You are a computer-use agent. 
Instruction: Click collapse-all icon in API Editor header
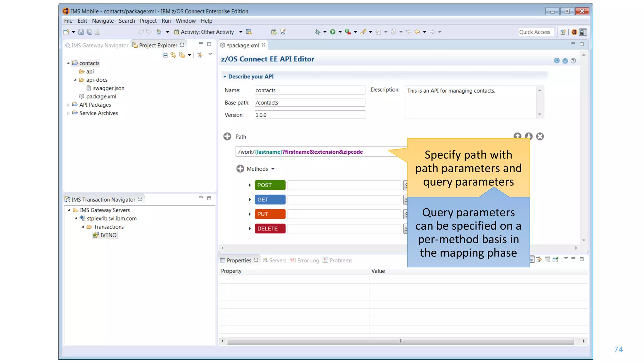[x=565, y=61]
